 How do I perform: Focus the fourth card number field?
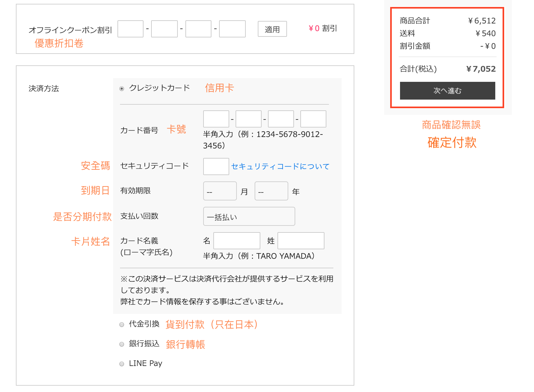tap(313, 119)
